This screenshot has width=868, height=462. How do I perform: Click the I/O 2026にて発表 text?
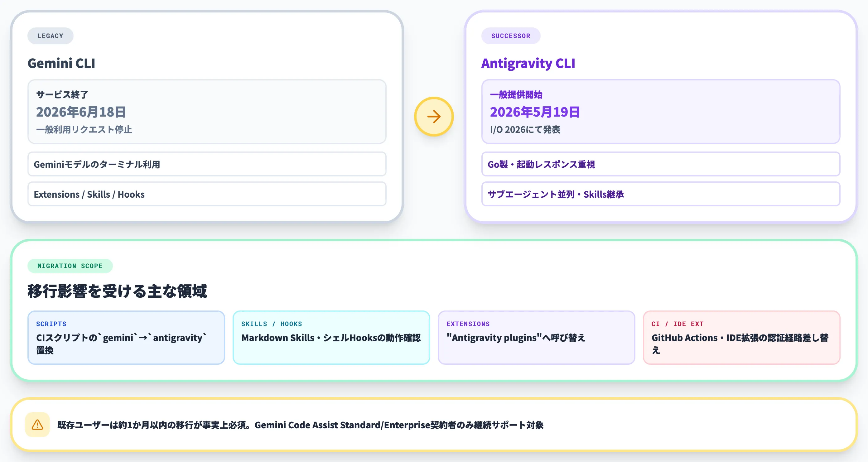coord(525,130)
